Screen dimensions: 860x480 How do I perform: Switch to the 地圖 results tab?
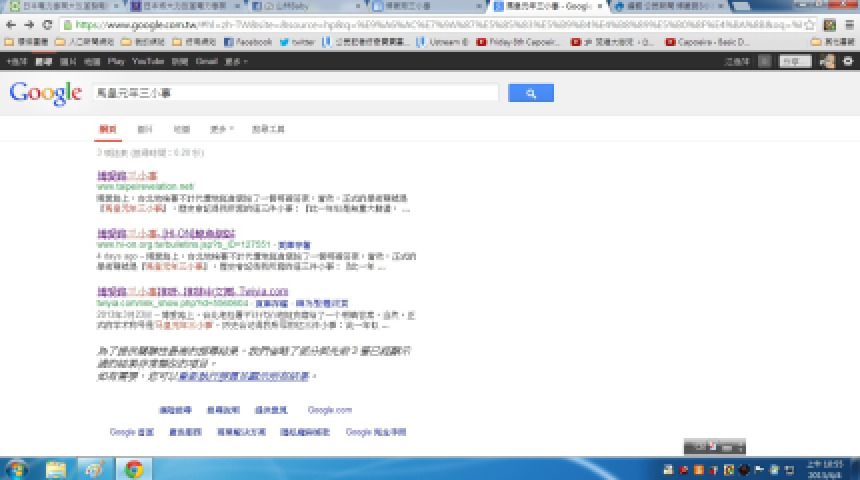(181, 129)
